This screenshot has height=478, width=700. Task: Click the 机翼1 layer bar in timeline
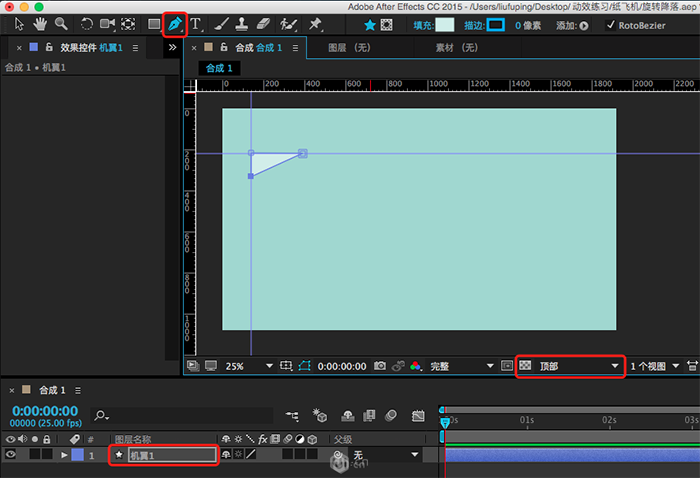coord(573,455)
